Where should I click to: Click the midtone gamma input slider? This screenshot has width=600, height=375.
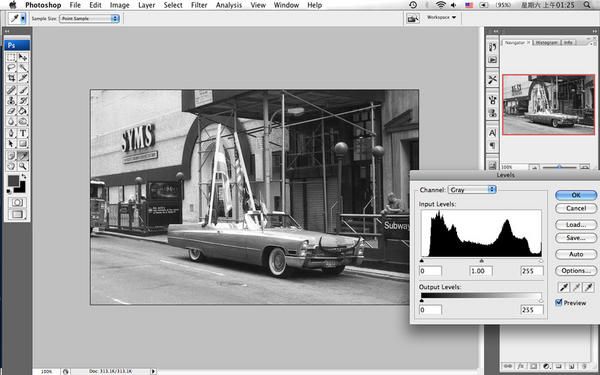(481, 261)
